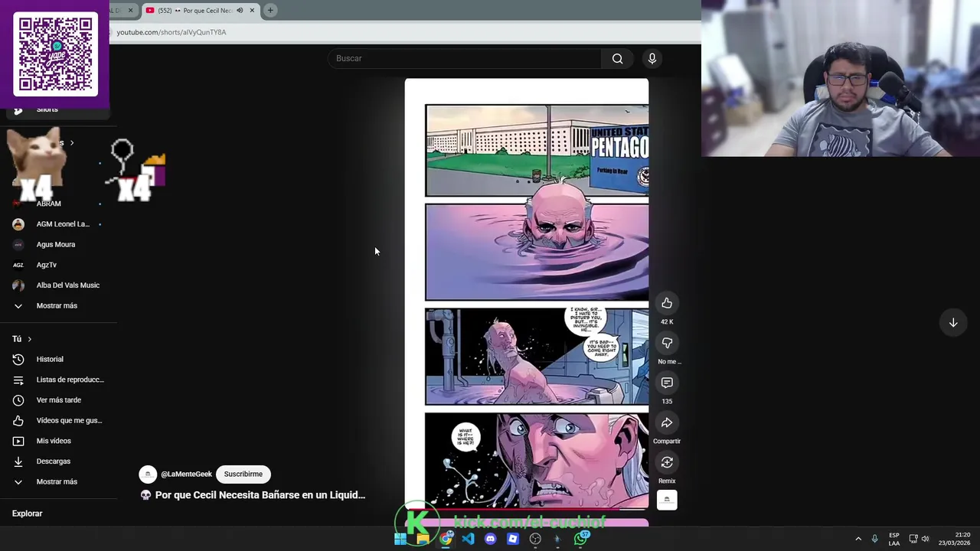Open Roblox from taskbar
Image resolution: width=980 pixels, height=551 pixels.
[513, 539]
